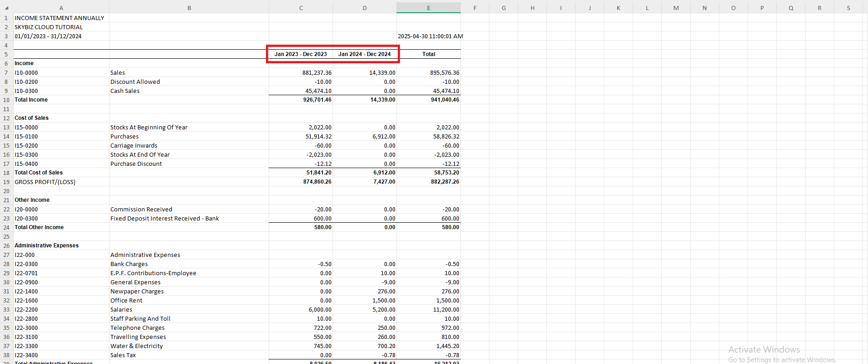The image size is (868, 364).
Task: Click the Select All corner triangle
Action: pos(6,8)
